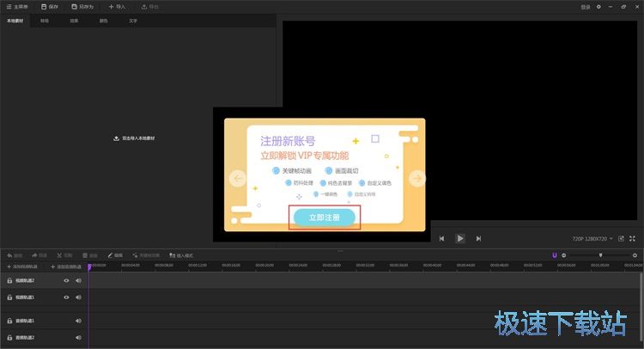Skip to the next frame

478,238
